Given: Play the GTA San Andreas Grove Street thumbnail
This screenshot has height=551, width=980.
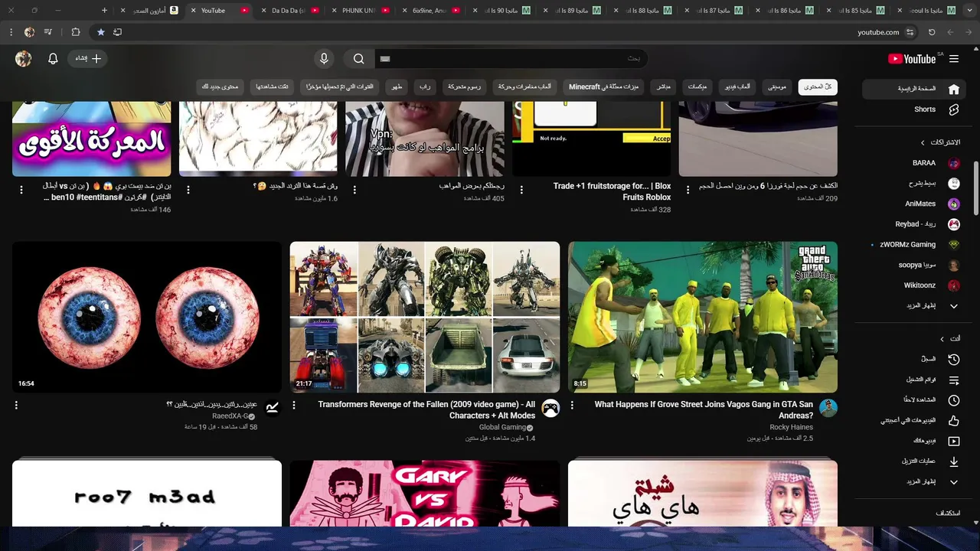Looking at the screenshot, I should [703, 317].
